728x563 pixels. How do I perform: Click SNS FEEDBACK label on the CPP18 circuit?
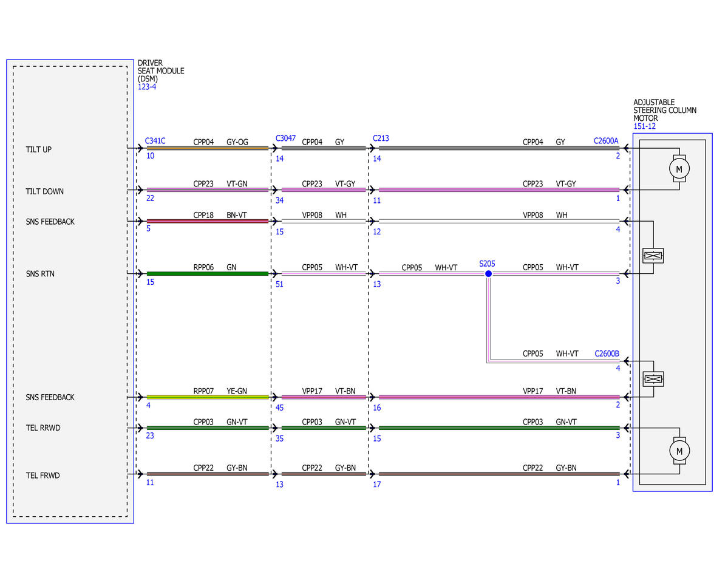click(50, 222)
